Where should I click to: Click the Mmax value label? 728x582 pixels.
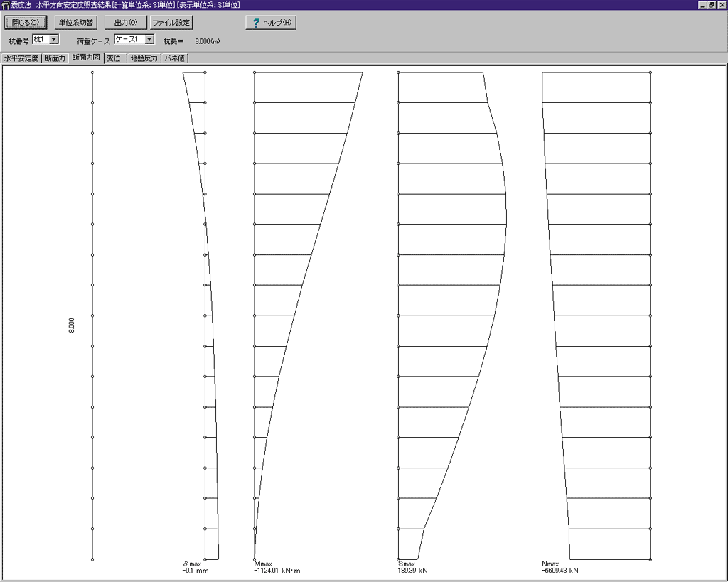click(x=277, y=571)
